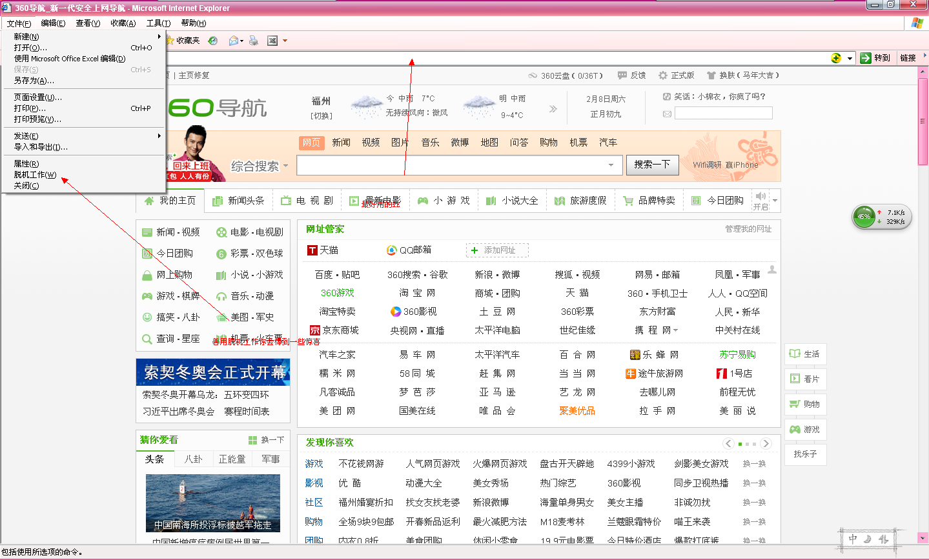
Task: Click the 游戏 gamepad icon in the right sidebar
Action: [x=795, y=429]
